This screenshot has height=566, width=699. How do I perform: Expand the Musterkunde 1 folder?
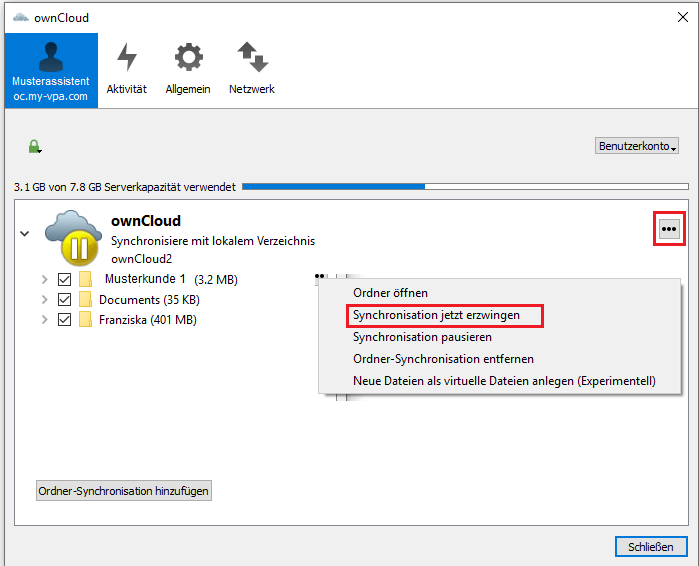point(44,279)
